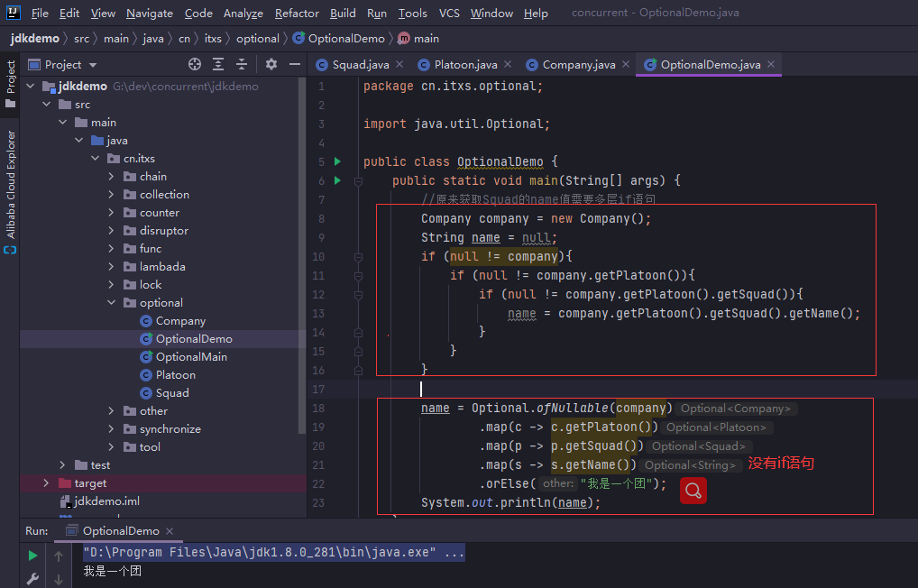Switch to the Company.java tab
918x588 pixels.
pos(578,64)
